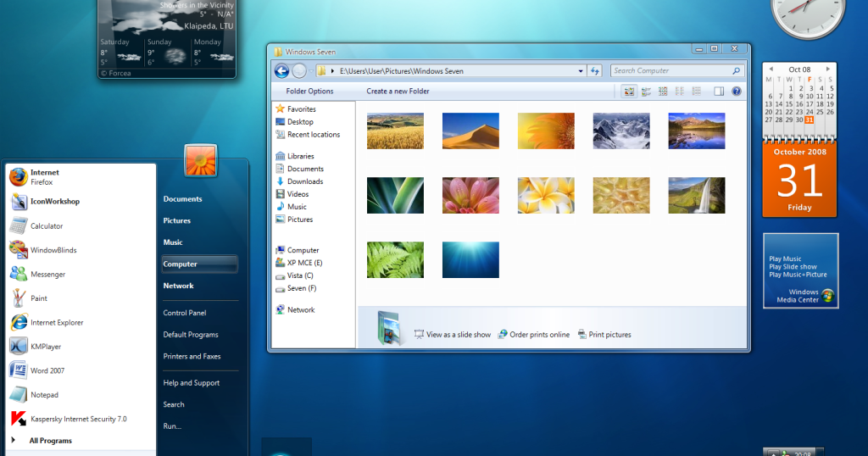Go back using the Explorer back arrow

281,71
